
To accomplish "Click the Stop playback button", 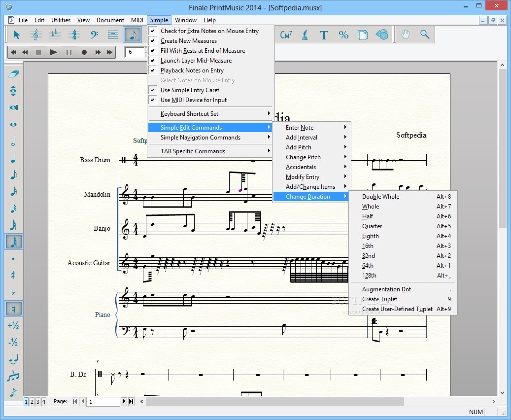I will point(38,52).
